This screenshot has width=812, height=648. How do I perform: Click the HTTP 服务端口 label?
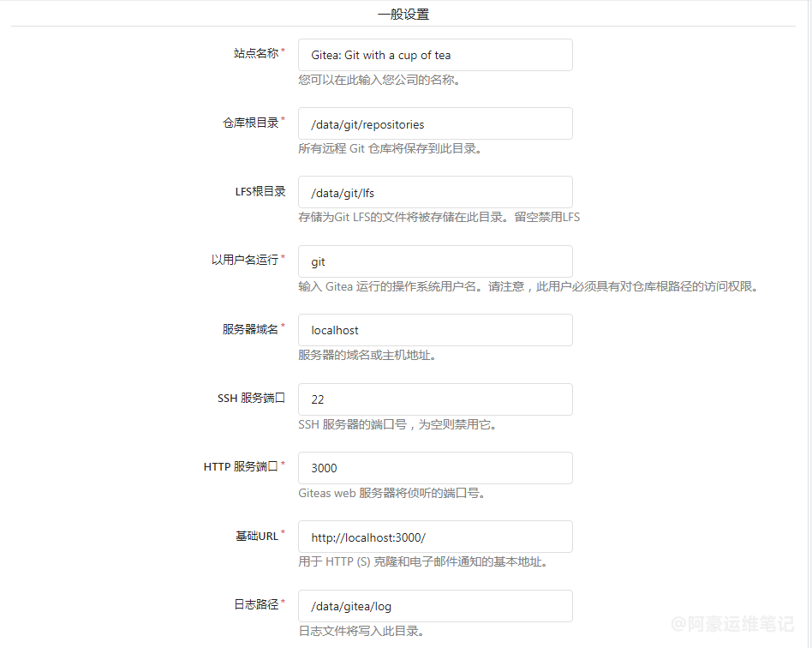tap(240, 467)
